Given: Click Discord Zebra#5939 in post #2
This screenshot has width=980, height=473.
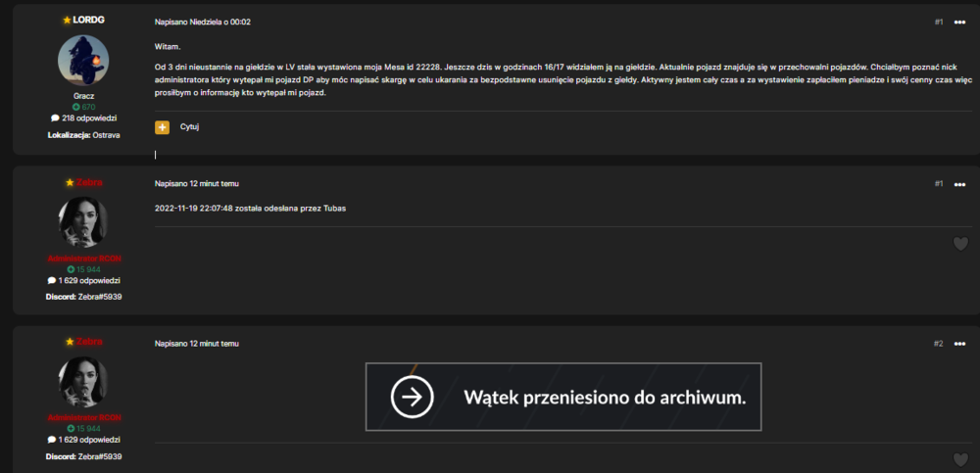Looking at the screenshot, I should (83, 456).
